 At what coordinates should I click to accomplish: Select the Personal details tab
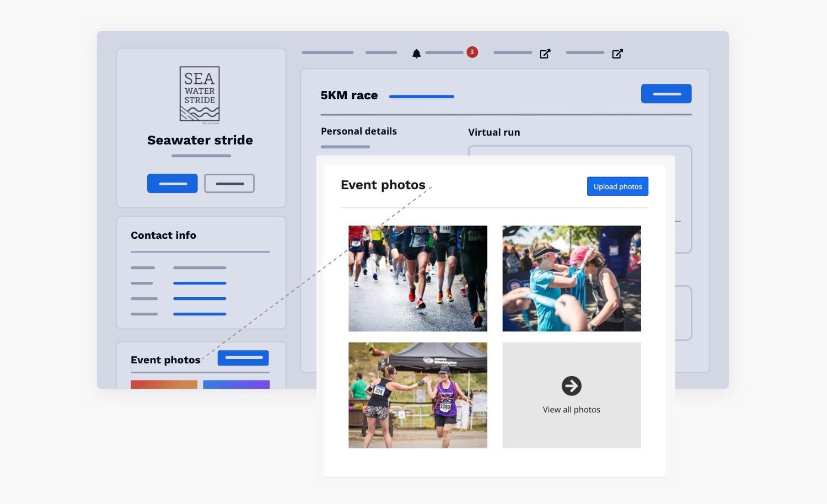(359, 131)
